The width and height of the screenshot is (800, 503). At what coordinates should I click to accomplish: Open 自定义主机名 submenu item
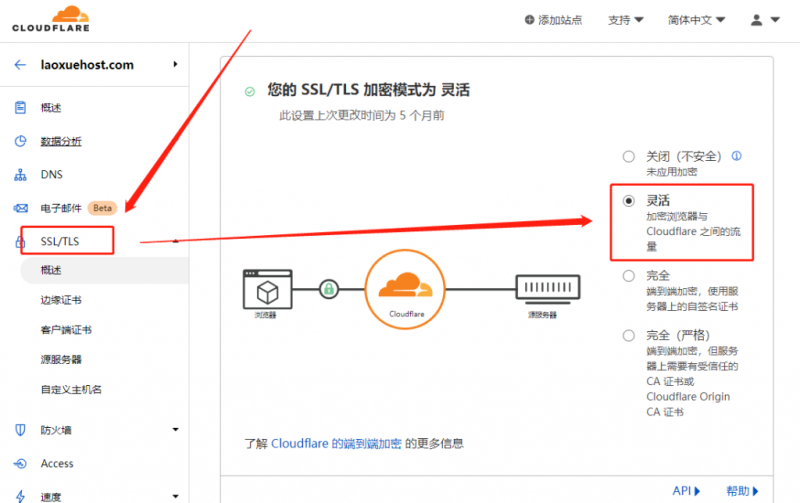point(71,390)
